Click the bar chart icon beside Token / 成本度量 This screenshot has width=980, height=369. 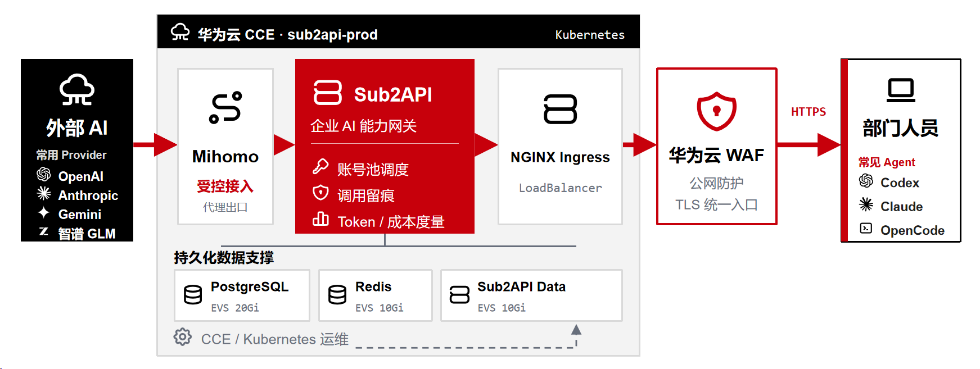click(320, 218)
